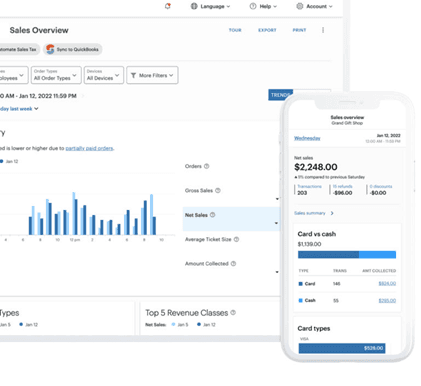Tap the discounts -$0.00 stat
Viewport: 421px width, 386px height.
(x=380, y=190)
